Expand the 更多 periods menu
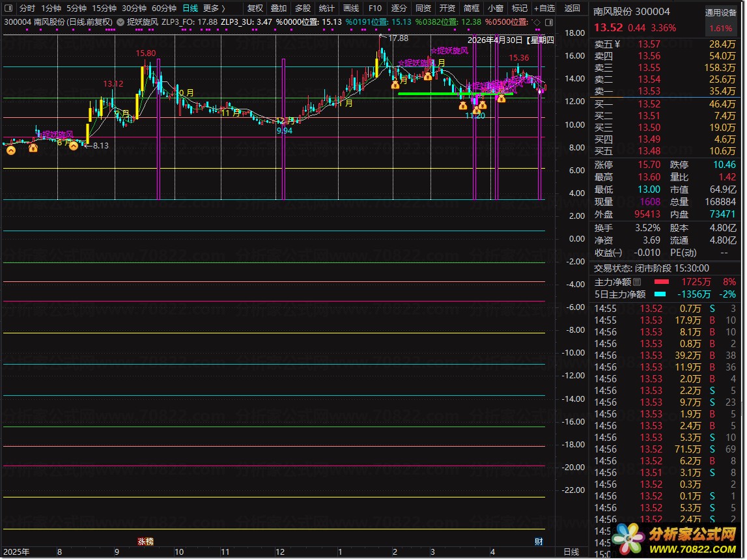747x560 pixels. 214,8
